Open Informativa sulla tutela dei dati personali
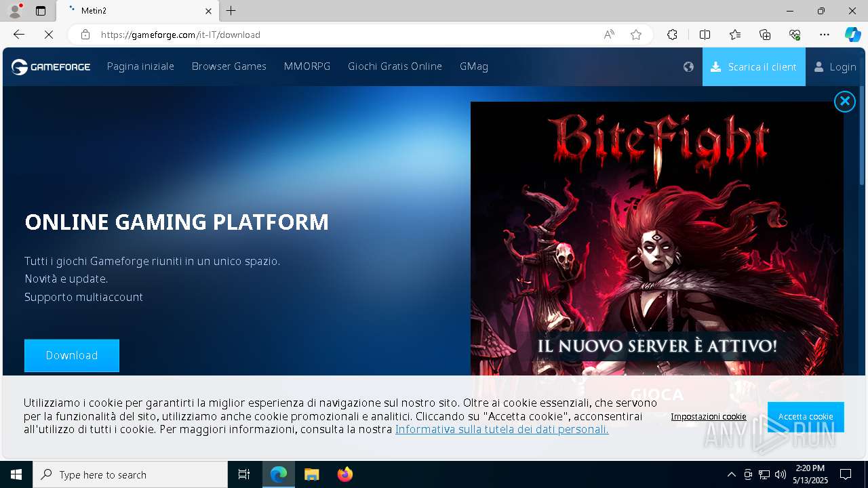868x488 pixels. [502, 429]
